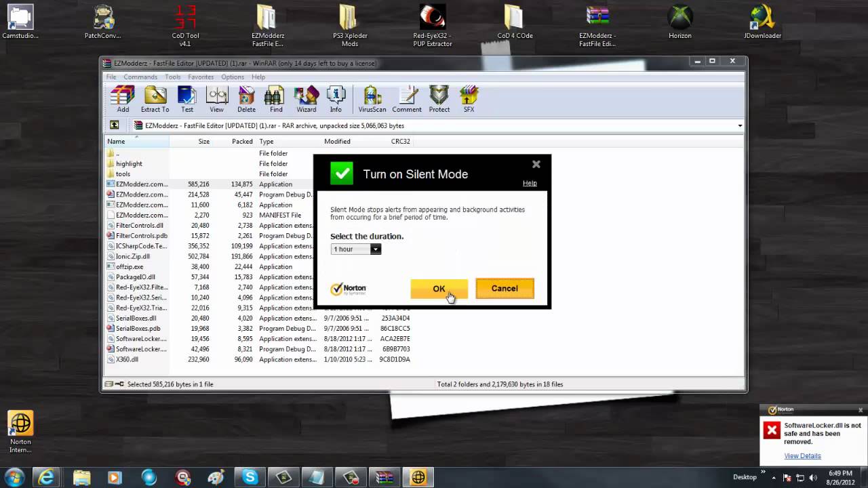Dismiss the Norton SoftwareLocker.dll notification
This screenshot has height=488, width=868.
(861, 410)
